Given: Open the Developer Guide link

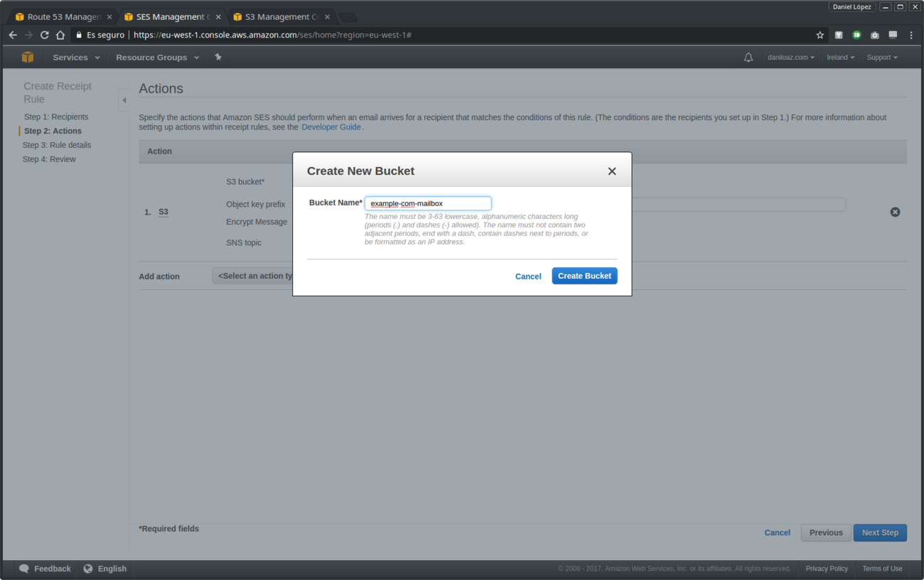Looking at the screenshot, I should point(331,127).
